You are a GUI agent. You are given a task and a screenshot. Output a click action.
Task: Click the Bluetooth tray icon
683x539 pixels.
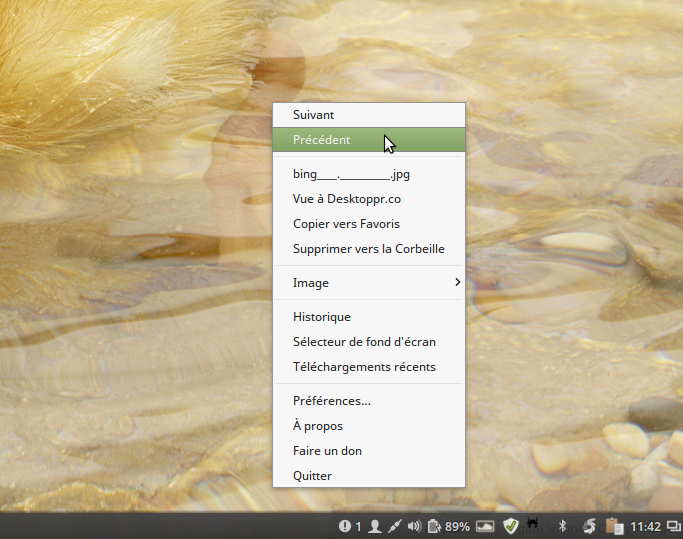[562, 526]
